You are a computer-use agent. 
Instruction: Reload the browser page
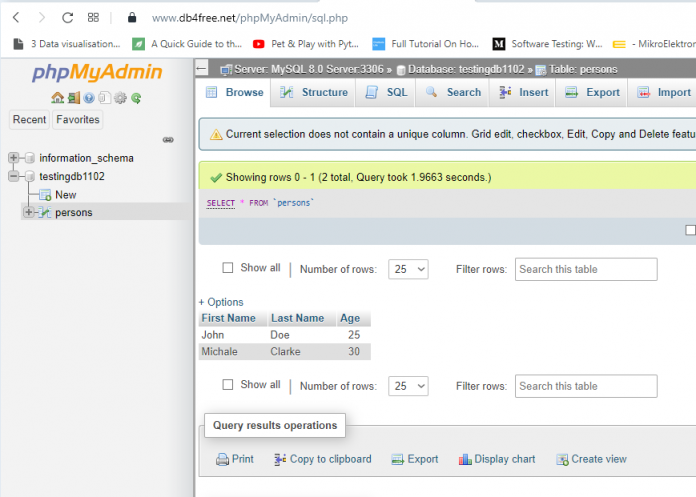point(67,18)
